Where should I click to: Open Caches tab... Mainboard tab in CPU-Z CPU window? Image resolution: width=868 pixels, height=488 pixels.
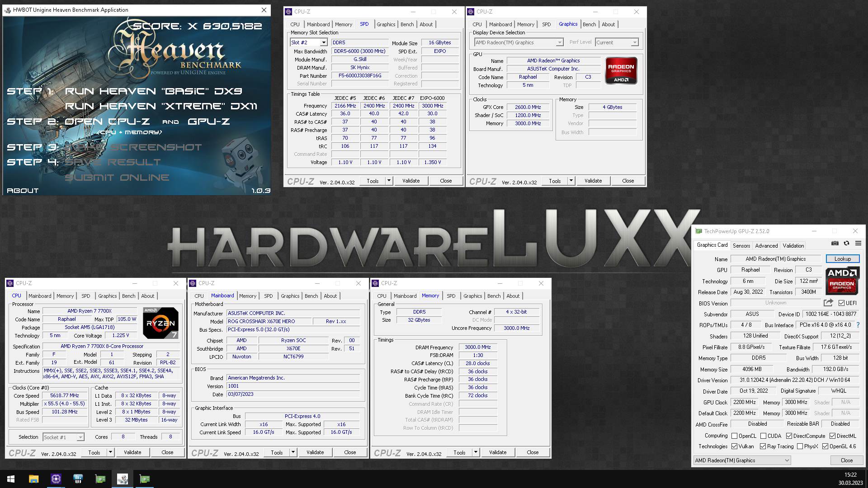40,296
